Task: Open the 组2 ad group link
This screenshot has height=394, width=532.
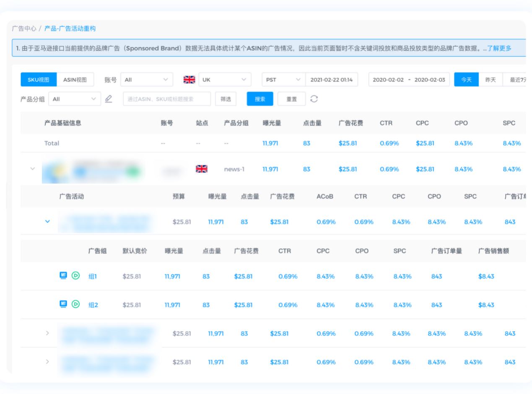Action: pyautogui.click(x=93, y=305)
